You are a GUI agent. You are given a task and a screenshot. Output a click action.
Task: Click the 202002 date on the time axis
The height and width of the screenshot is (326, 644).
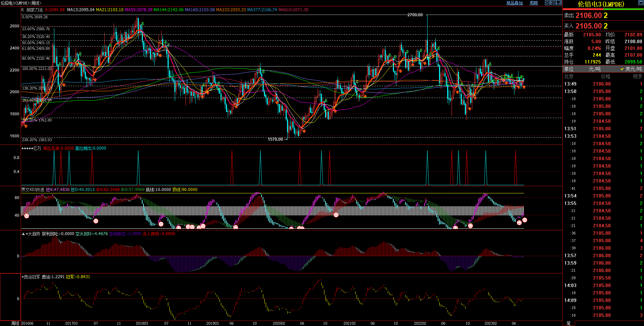[x=279, y=323]
